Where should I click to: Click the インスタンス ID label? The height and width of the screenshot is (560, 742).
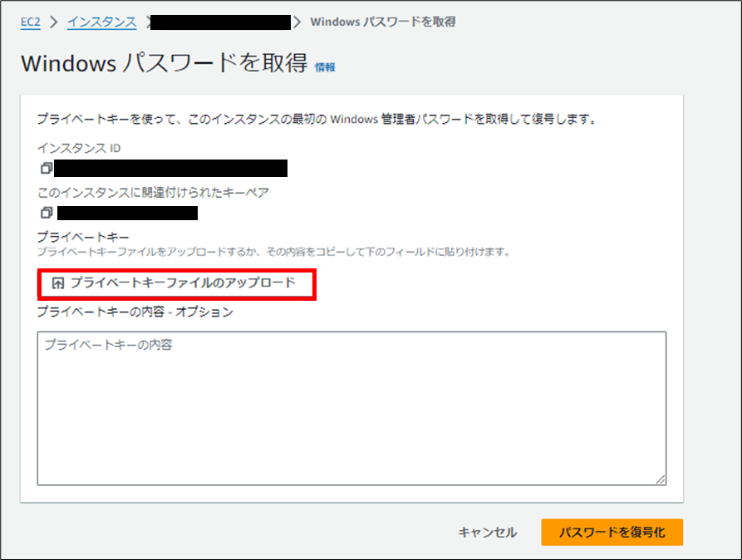[79, 148]
